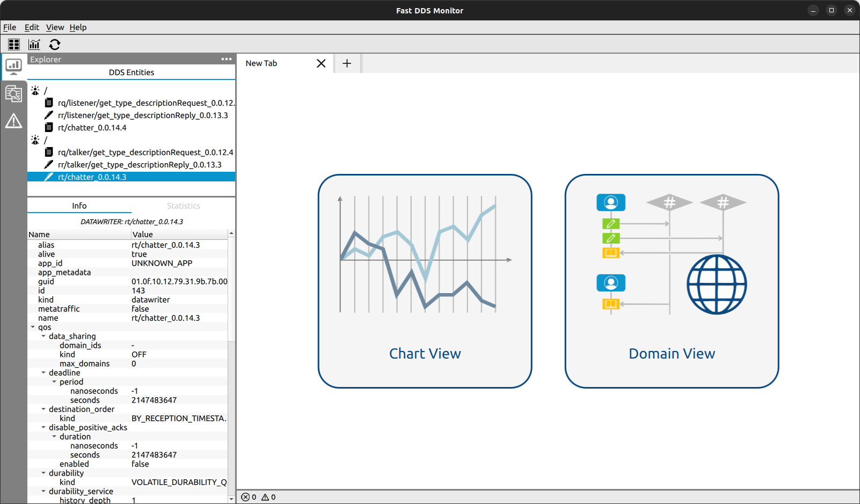860x504 pixels.
Task: Add a new tab with plus button
Action: pos(347,63)
